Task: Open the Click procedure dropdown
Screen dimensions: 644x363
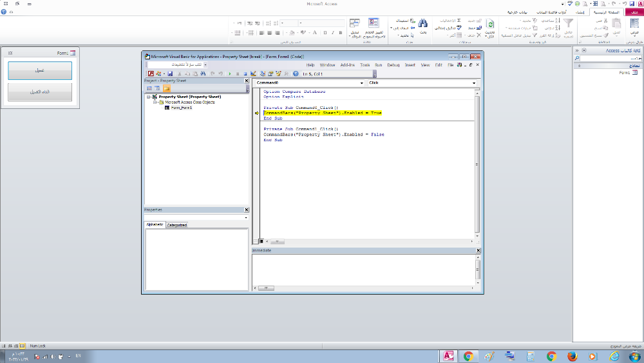Action: click(x=474, y=83)
